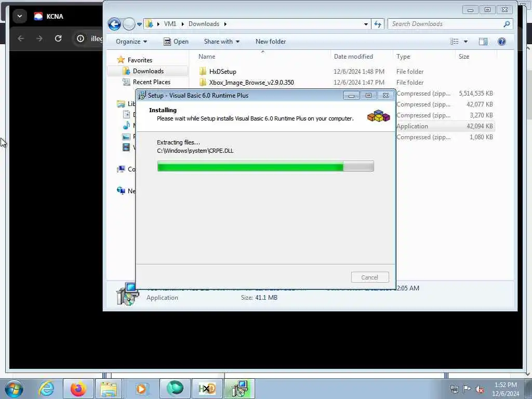
Task: Open the recent locations dropdown arrow
Action: pos(139,24)
